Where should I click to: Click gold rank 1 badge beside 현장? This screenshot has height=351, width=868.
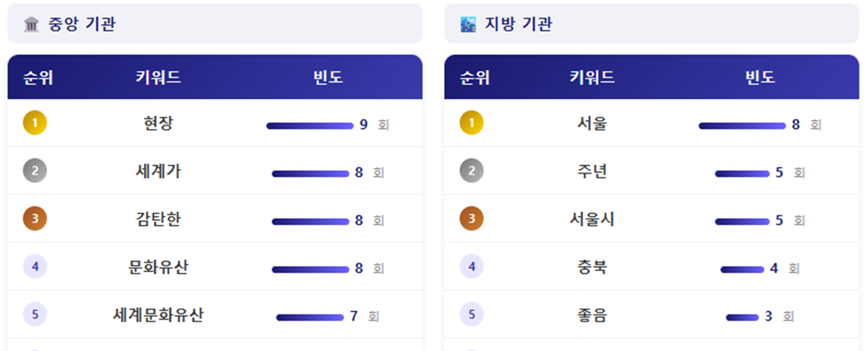click(x=35, y=124)
